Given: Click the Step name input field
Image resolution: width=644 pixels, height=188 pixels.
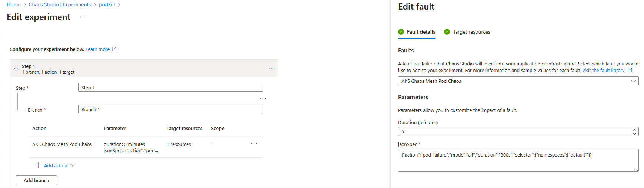Looking at the screenshot, I should 170,88.
